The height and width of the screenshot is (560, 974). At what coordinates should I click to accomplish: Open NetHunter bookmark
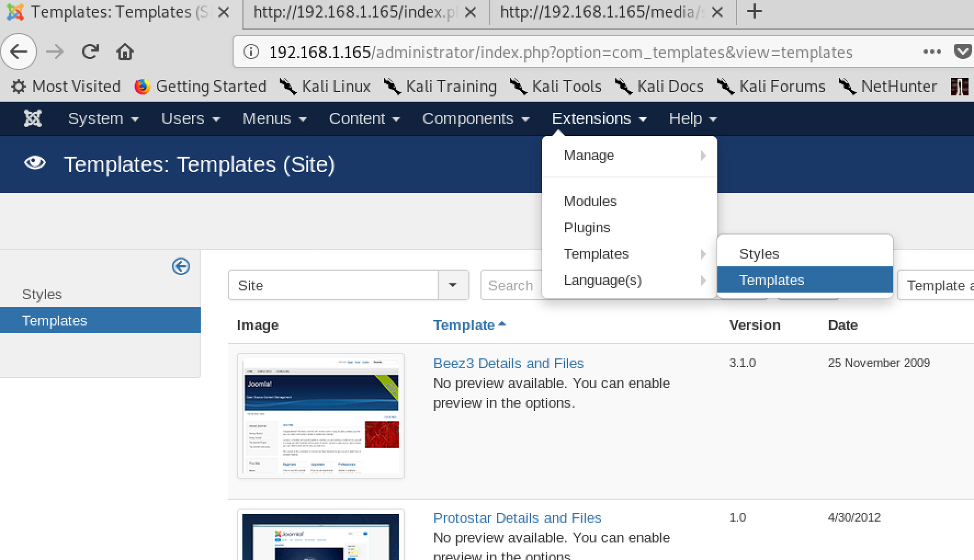888,86
